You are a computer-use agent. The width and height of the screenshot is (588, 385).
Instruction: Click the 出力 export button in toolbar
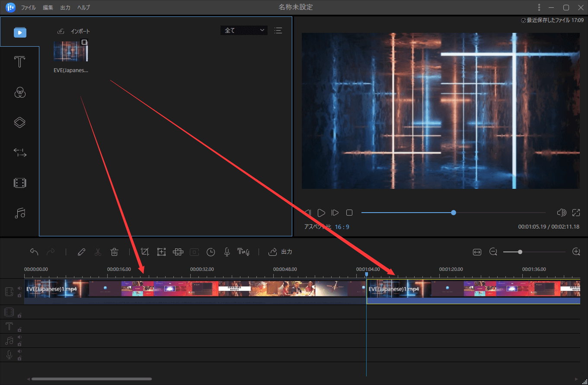coord(280,252)
